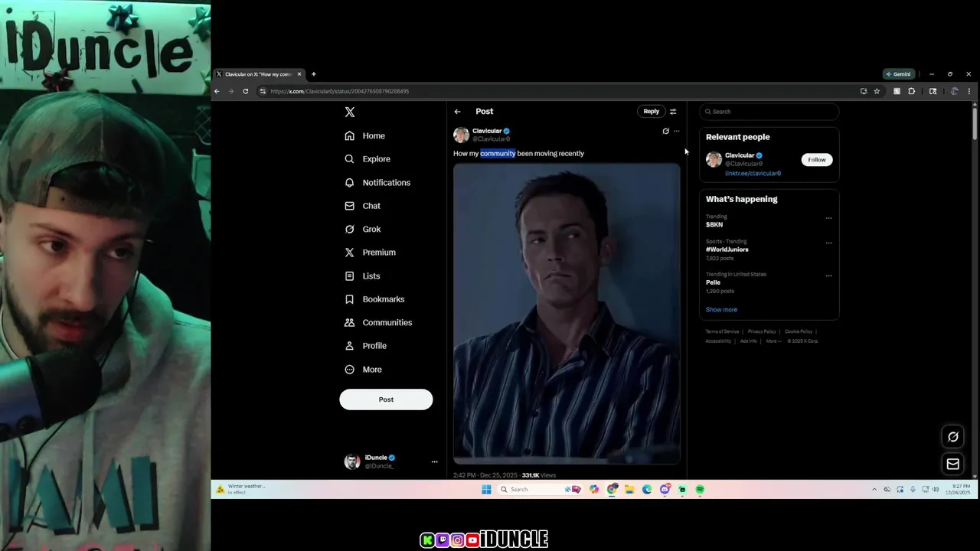Open options dots for #WorldJuniors trend
Image resolution: width=980 pixels, height=551 pixels.
click(828, 243)
